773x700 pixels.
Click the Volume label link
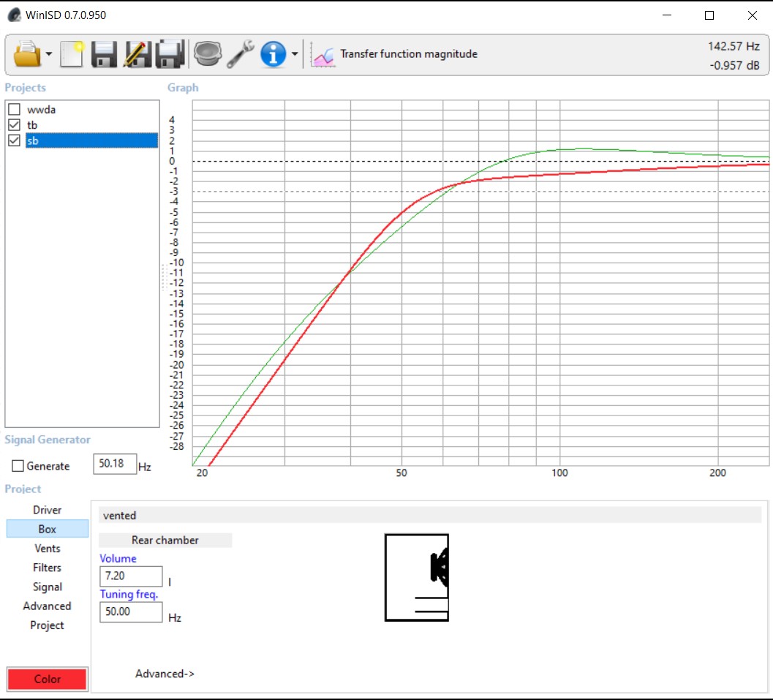118,559
